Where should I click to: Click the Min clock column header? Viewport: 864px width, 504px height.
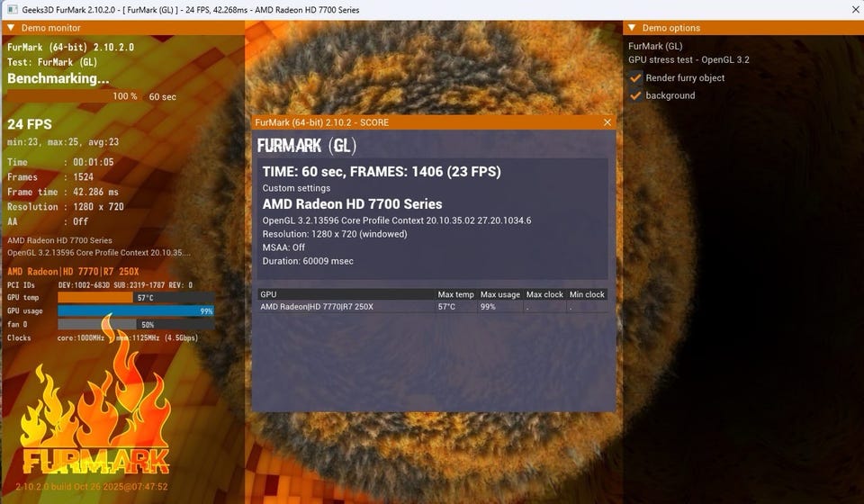(x=587, y=294)
